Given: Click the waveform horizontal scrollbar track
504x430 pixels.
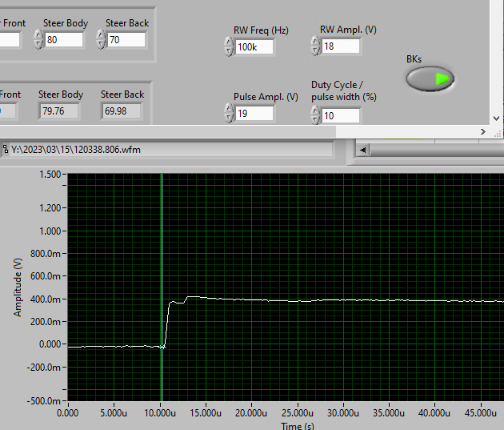Looking at the screenshot, I should (437, 150).
